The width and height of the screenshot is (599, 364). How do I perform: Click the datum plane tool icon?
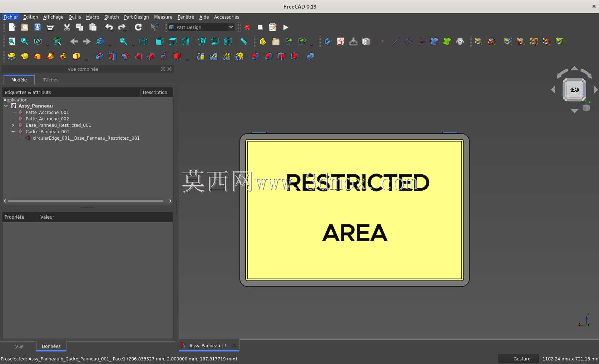pos(409,41)
